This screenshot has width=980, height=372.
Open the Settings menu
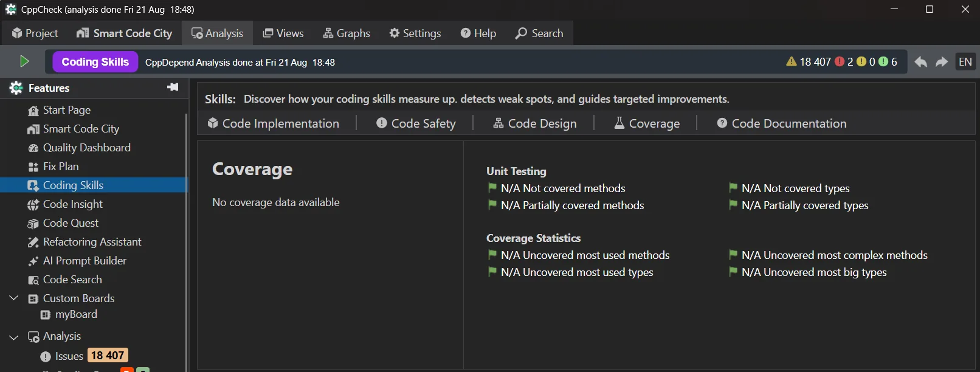point(415,33)
